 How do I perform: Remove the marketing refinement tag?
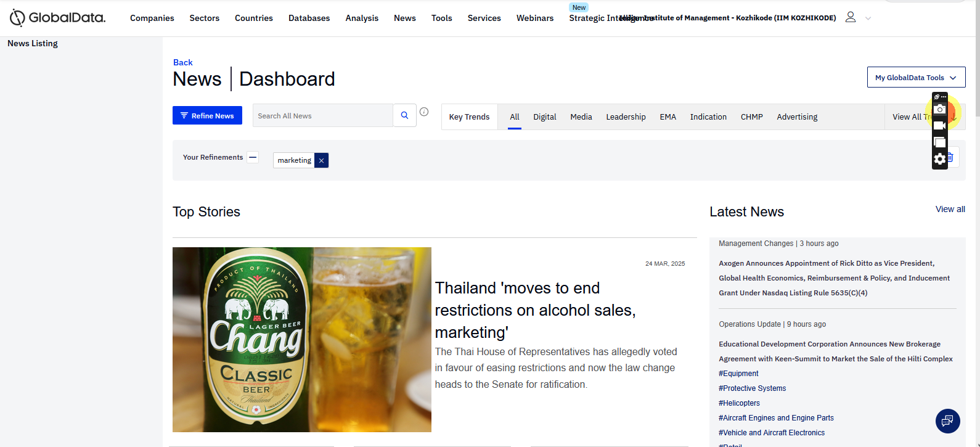[321, 160]
